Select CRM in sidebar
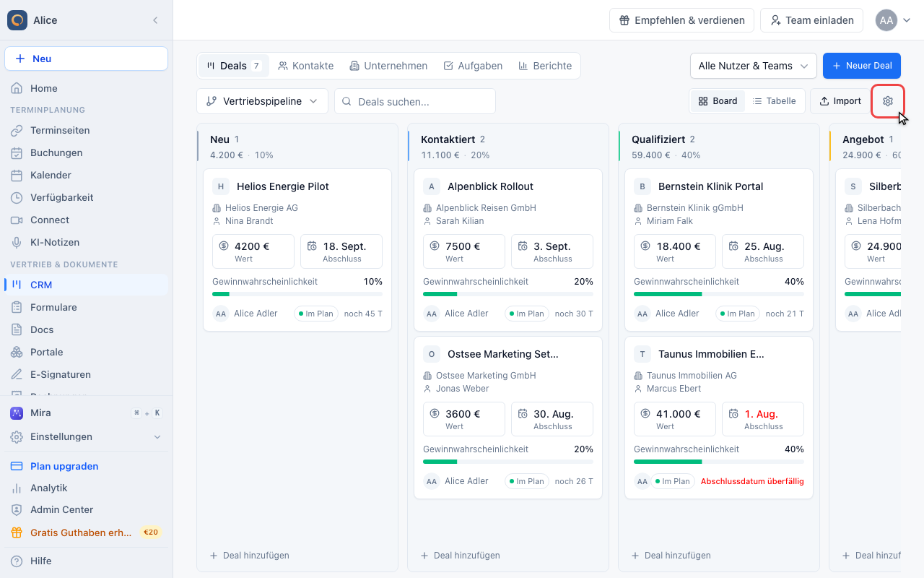 [87, 285]
